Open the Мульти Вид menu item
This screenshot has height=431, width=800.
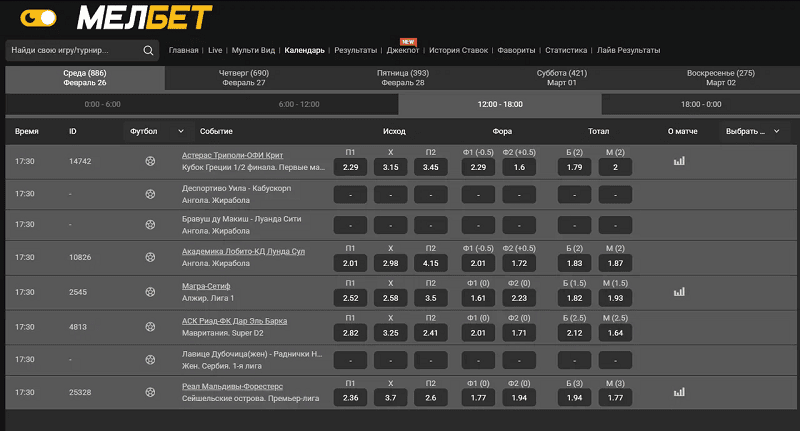point(253,50)
